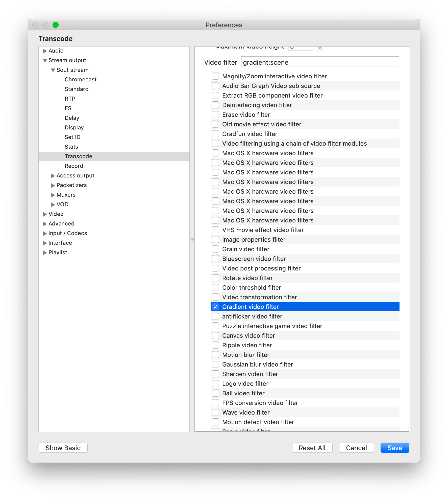448x500 pixels.
Task: Expand the Muxers disclosure triangle
Action: pyautogui.click(x=53, y=195)
